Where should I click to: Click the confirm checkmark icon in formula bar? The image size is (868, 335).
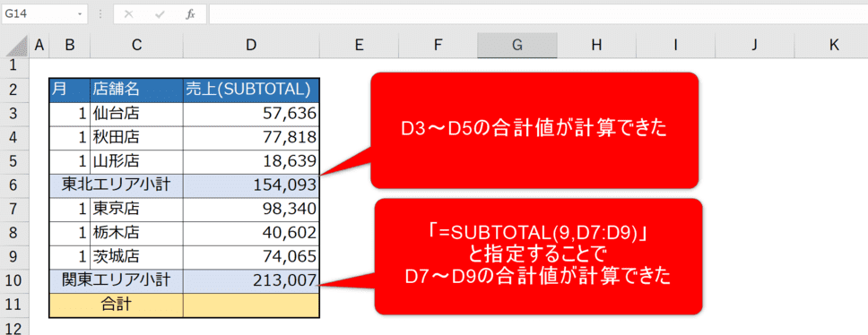coord(160,14)
